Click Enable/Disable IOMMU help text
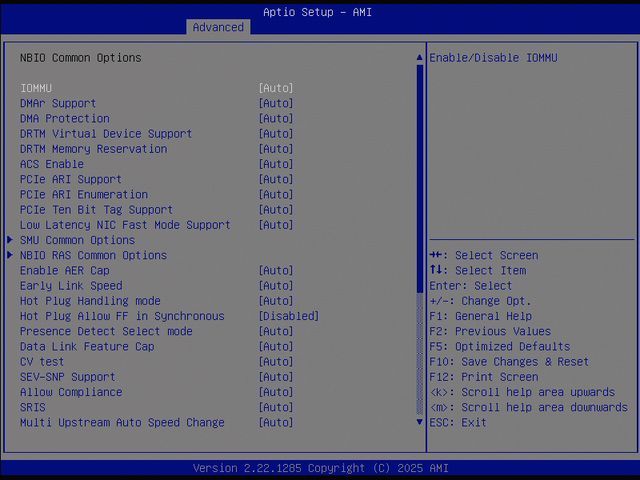The width and height of the screenshot is (640, 480). click(x=493, y=58)
